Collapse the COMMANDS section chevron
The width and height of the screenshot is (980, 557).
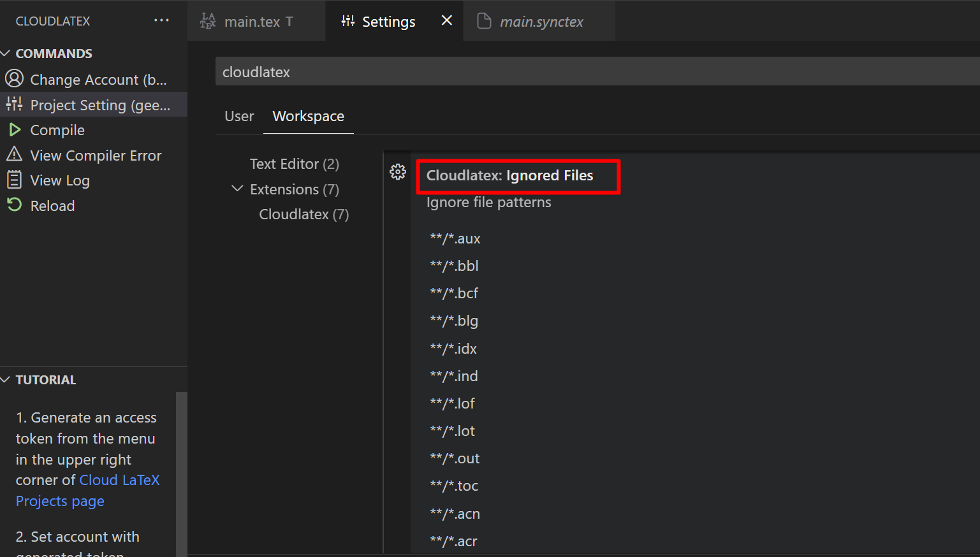6,53
